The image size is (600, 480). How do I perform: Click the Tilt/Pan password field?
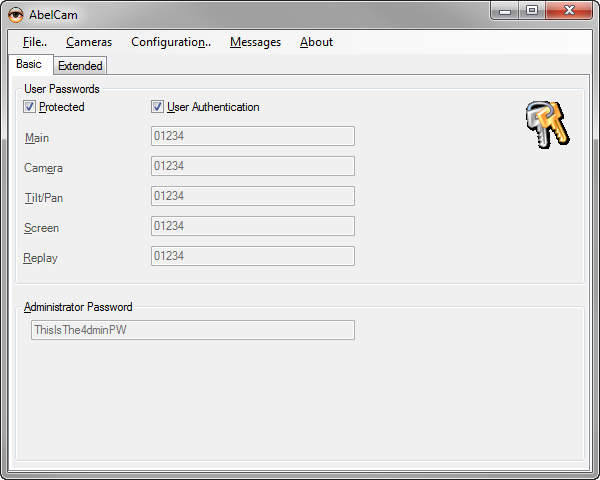coord(252,196)
